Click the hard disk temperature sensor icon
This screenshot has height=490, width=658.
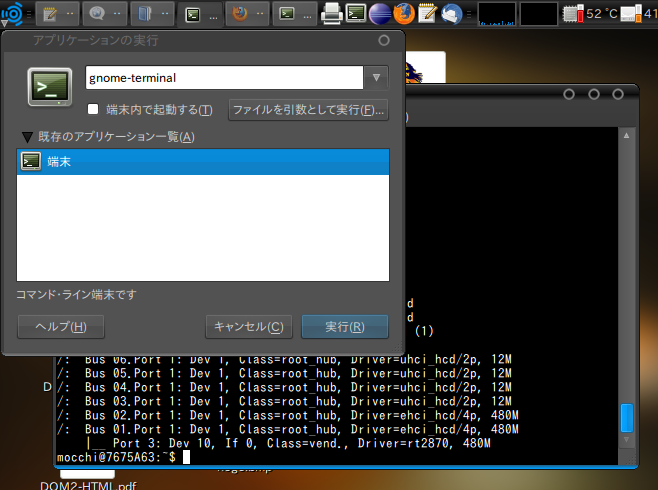631,14
